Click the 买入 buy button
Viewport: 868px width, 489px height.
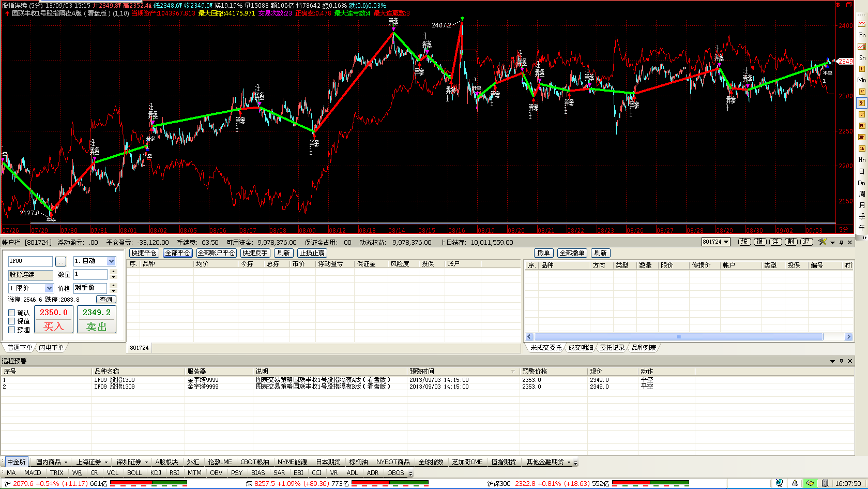coord(54,327)
